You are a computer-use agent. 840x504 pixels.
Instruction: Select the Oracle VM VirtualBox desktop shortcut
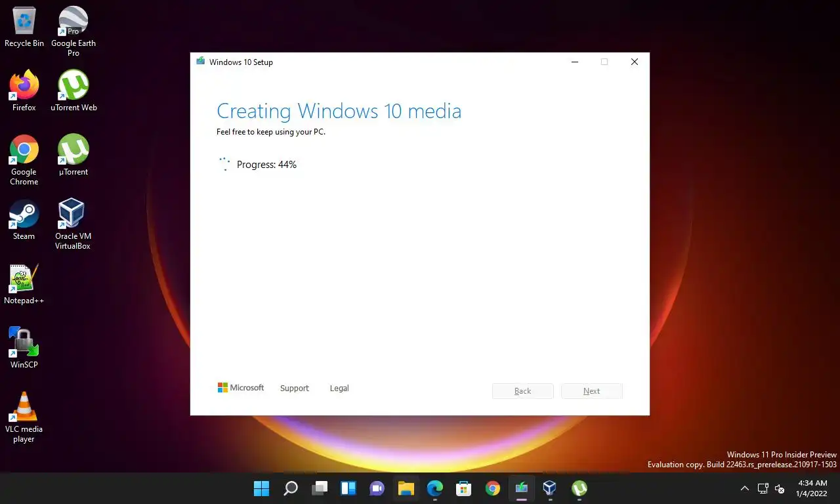(73, 224)
